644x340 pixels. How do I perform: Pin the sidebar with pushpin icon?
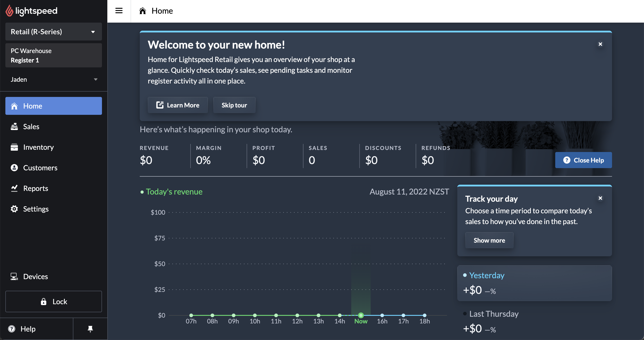coord(90,329)
